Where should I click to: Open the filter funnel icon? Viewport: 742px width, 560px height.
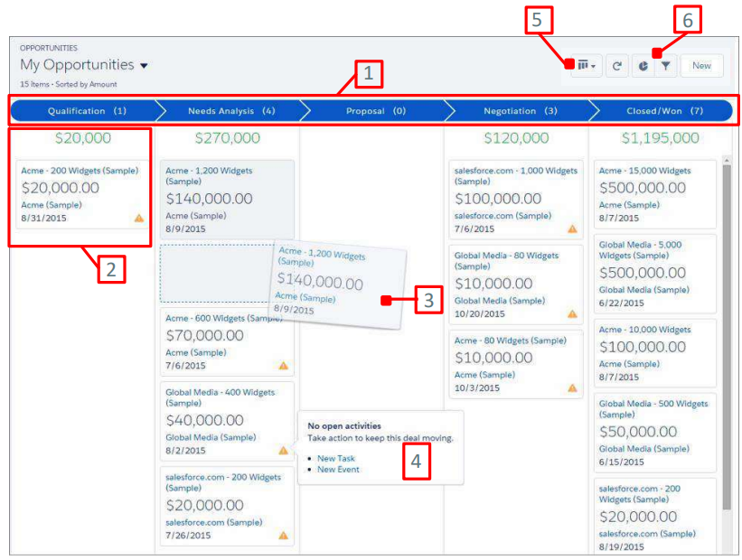665,65
